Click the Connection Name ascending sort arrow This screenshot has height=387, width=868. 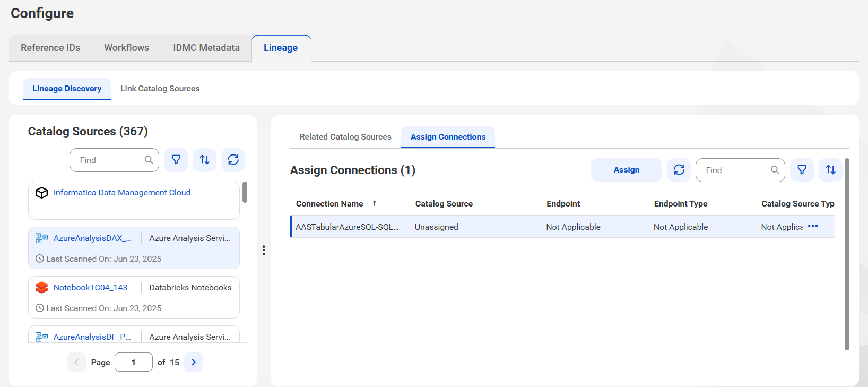tap(375, 203)
